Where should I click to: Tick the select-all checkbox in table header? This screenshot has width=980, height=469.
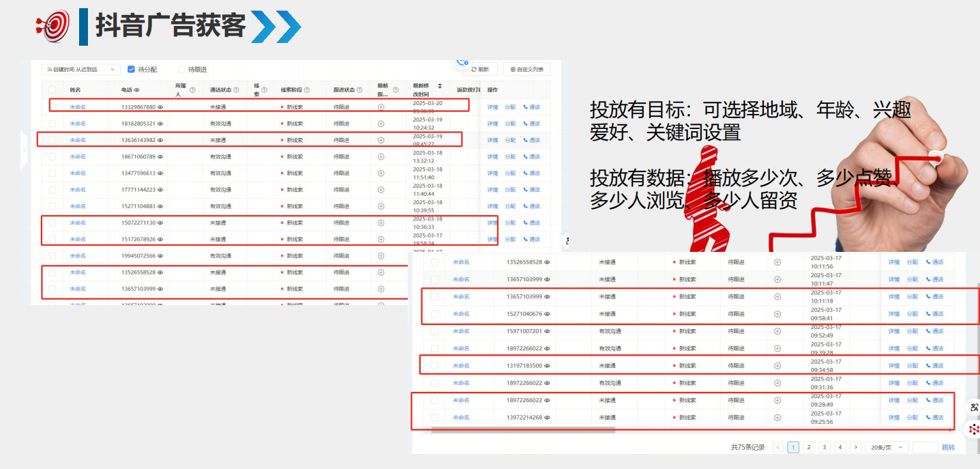coord(53,89)
